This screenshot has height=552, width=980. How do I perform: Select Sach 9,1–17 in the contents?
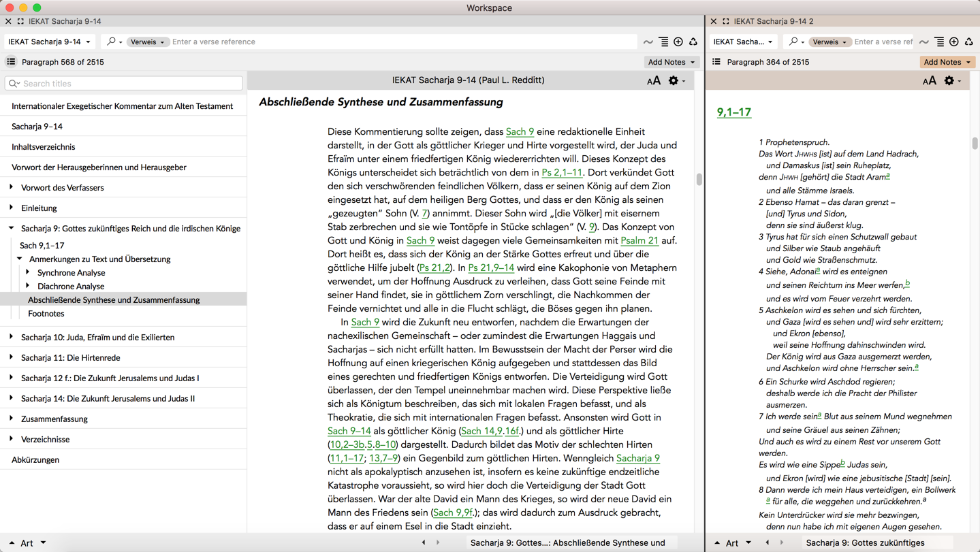click(x=42, y=246)
